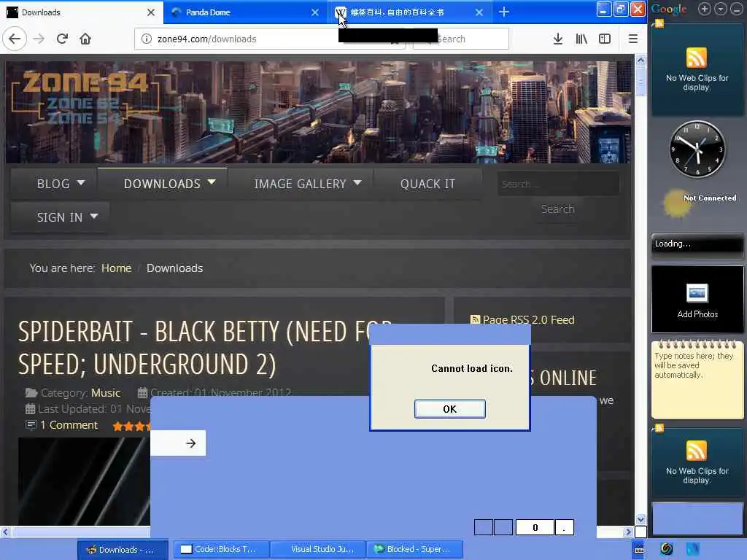Image resolution: width=747 pixels, height=560 pixels.
Task: Switch to Code::Blocks taskbar button
Action: [221, 550]
